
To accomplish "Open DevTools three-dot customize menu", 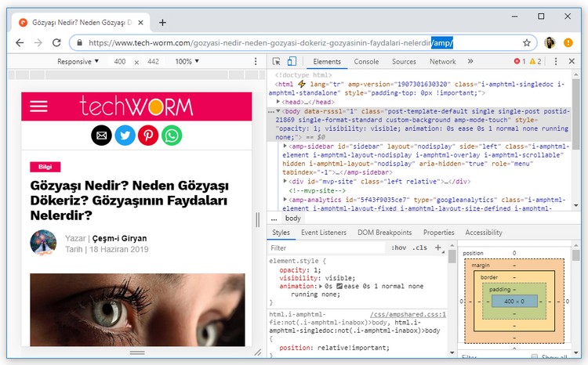I will pyautogui.click(x=555, y=61).
